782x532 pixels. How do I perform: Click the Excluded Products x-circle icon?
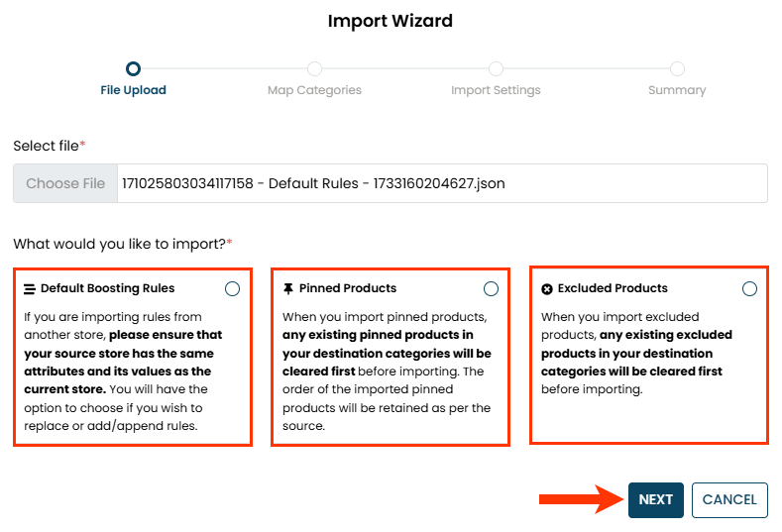pos(547,289)
